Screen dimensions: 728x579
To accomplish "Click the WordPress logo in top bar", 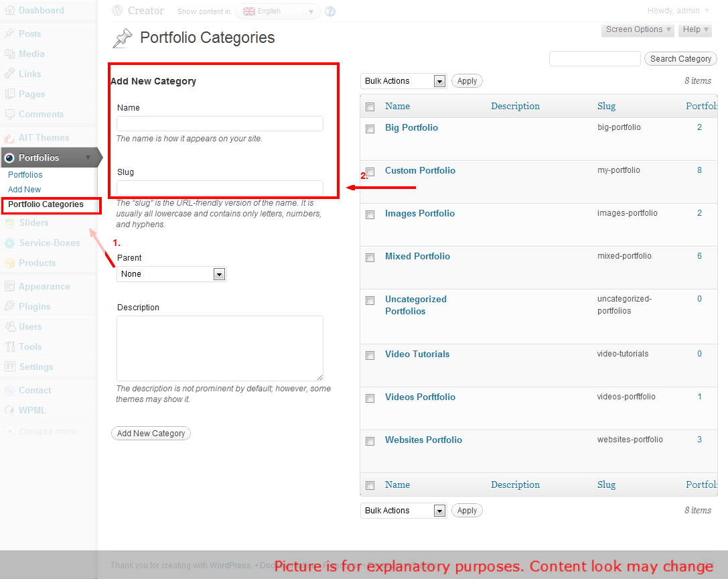I will point(117,11).
